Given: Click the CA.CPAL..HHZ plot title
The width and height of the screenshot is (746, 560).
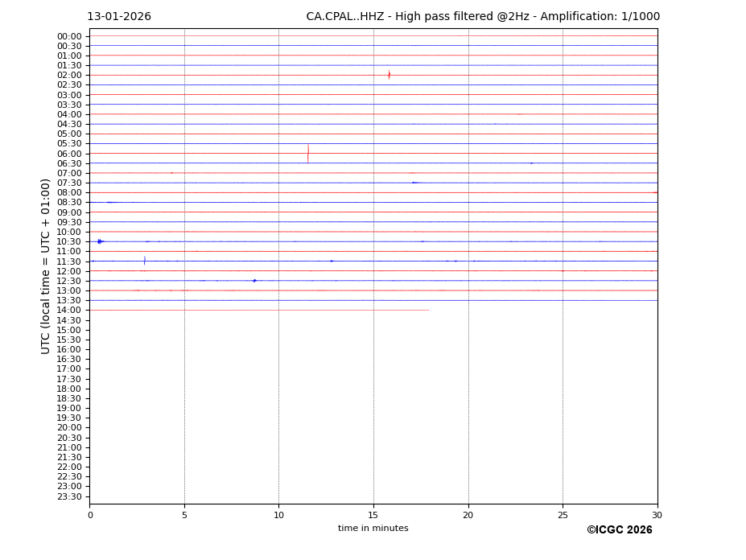Looking at the screenshot, I should pos(482,17).
